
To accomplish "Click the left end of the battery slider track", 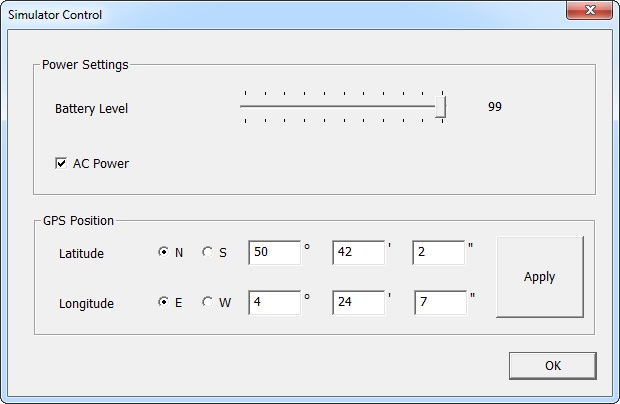I will [x=244, y=106].
